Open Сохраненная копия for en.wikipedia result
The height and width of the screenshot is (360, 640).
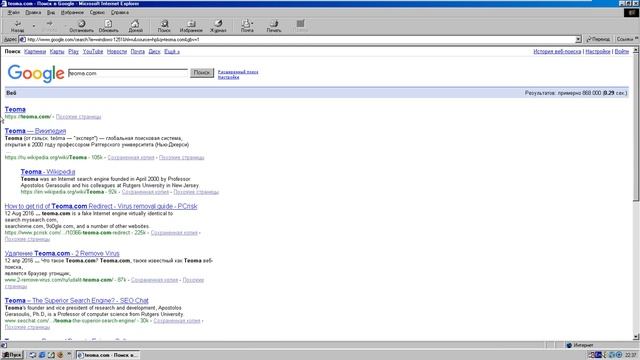point(145,192)
